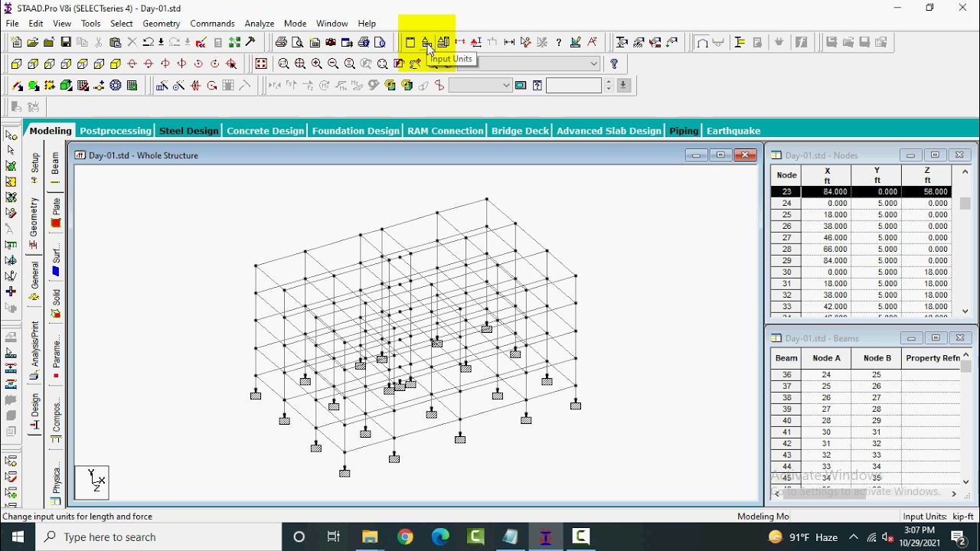The width and height of the screenshot is (980, 551).
Task: Click the New Structure icon
Action: pos(17,43)
